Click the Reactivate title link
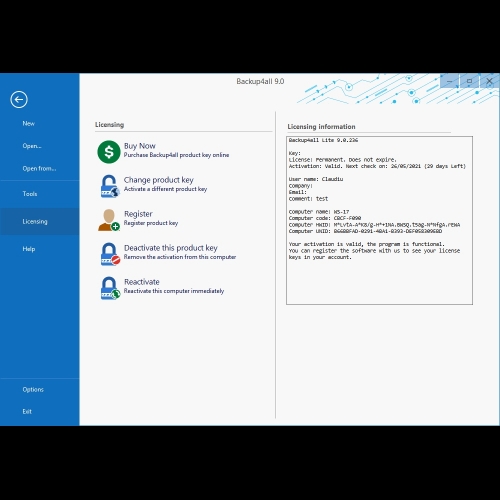Viewport: 500px width, 500px height. tap(142, 282)
